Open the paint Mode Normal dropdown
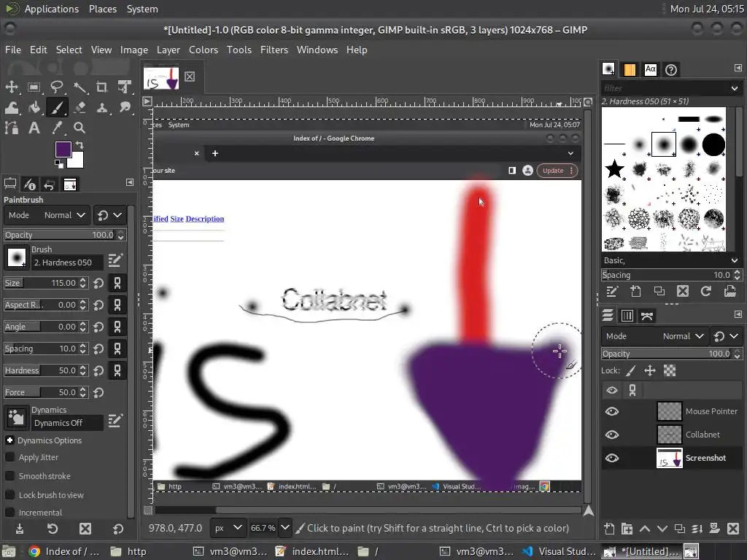 point(47,215)
